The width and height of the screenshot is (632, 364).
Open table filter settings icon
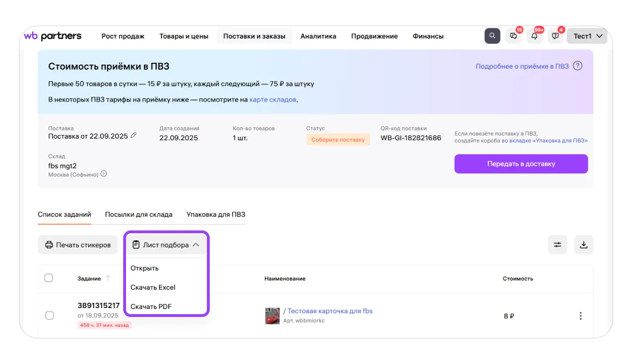pyautogui.click(x=557, y=245)
